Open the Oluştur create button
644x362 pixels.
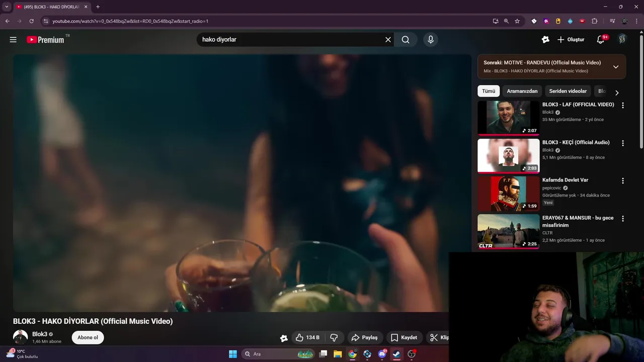pyautogui.click(x=571, y=40)
